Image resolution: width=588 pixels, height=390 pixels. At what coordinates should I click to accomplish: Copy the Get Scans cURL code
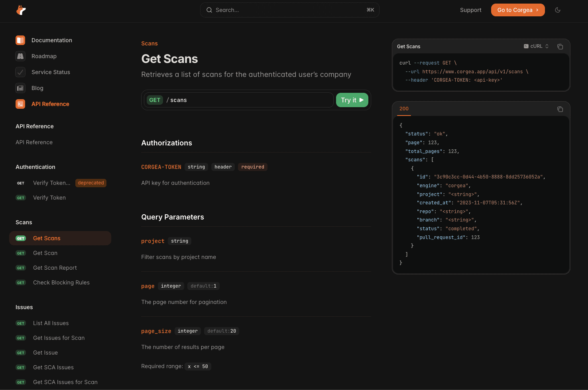[x=560, y=47]
